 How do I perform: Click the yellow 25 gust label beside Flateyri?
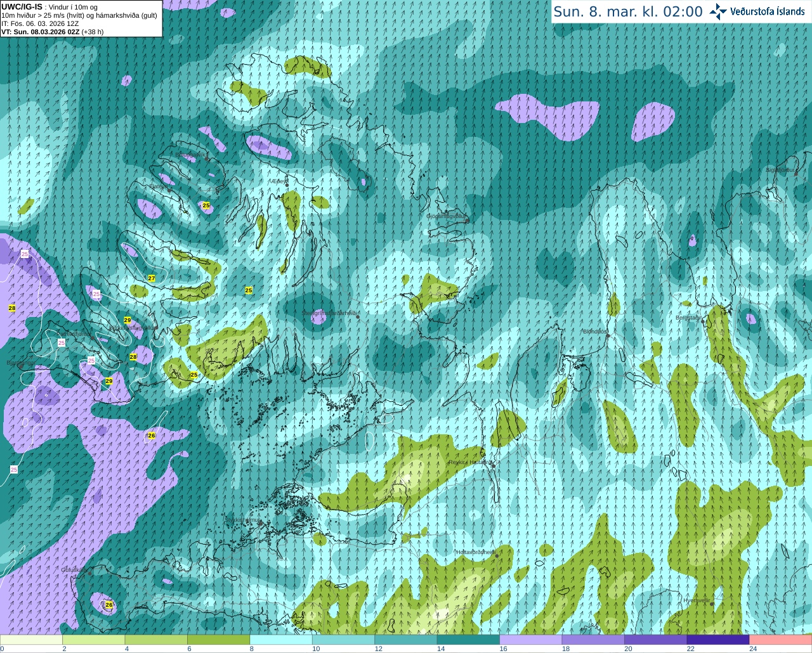[x=206, y=205]
